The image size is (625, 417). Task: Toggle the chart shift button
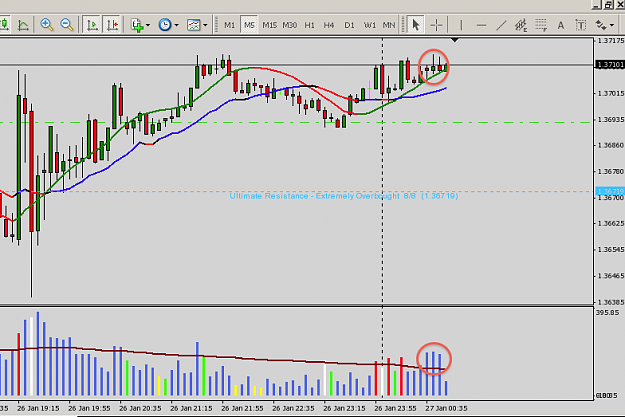tap(112, 25)
